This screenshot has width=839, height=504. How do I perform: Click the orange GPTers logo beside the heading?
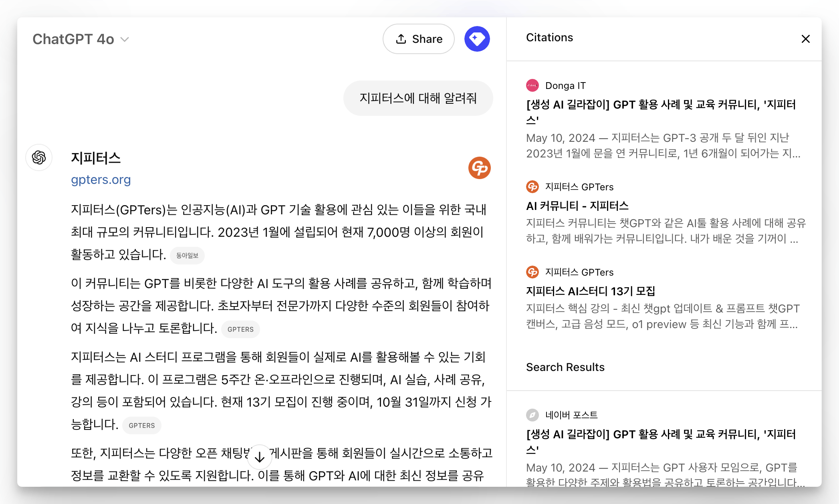click(479, 167)
